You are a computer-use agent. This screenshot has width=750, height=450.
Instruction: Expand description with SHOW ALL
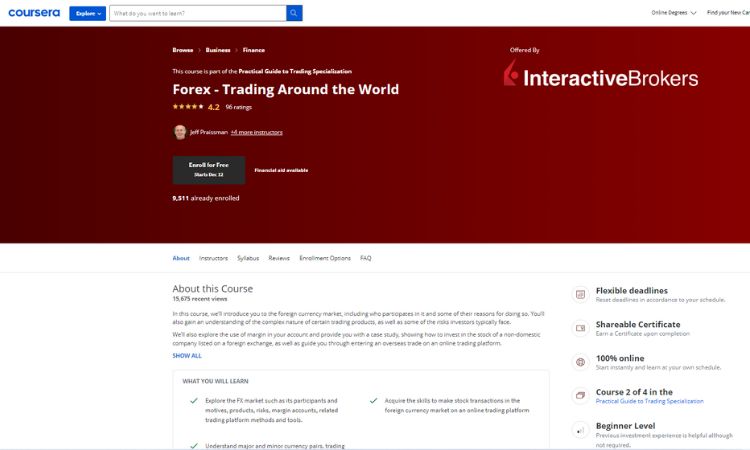187,356
